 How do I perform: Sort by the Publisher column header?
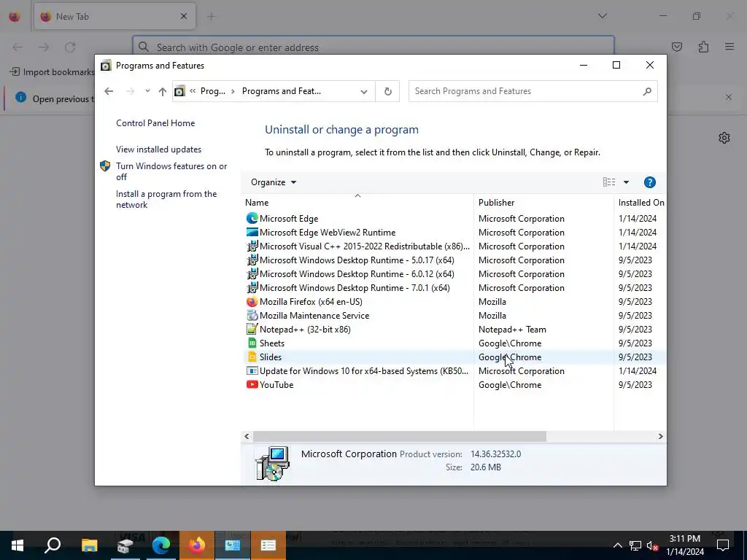543,203
